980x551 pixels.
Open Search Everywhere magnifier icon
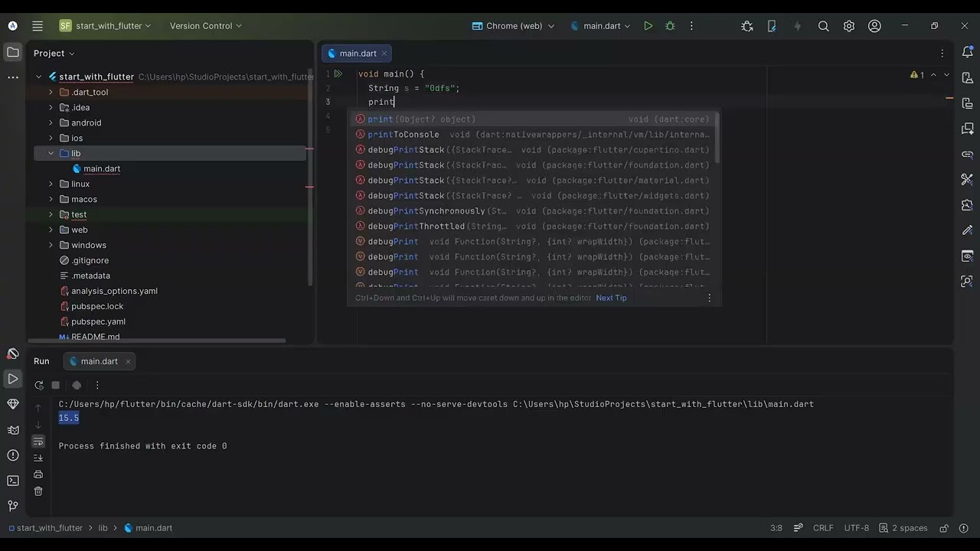tap(824, 26)
